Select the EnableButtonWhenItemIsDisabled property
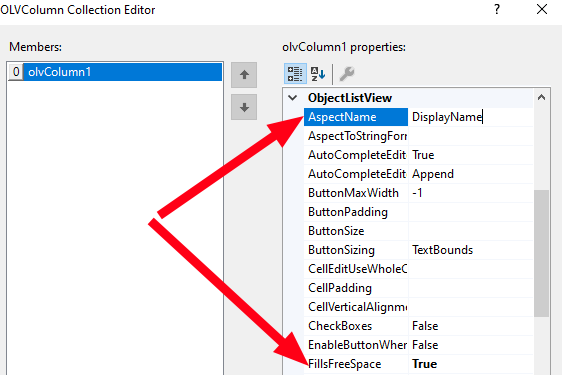The width and height of the screenshot is (562, 375). click(x=356, y=345)
